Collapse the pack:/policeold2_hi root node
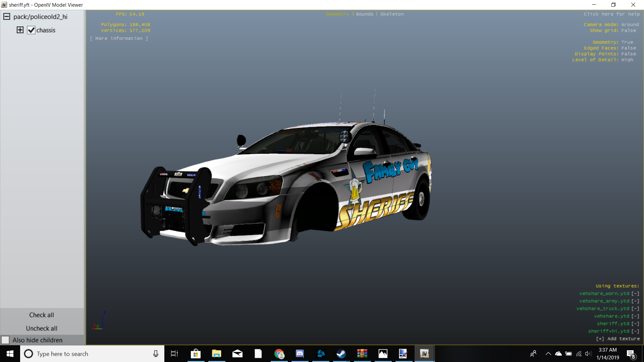 pyautogui.click(x=7, y=17)
